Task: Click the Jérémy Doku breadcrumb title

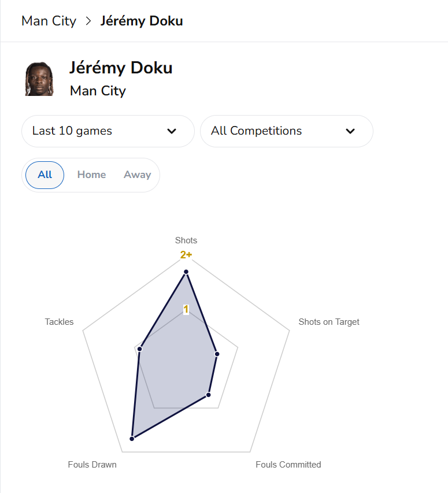Action: point(142,21)
